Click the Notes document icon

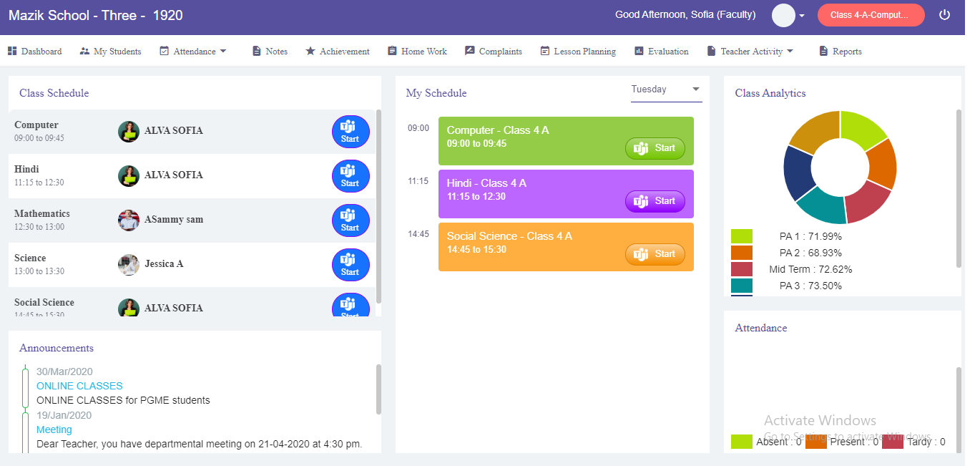click(x=257, y=51)
